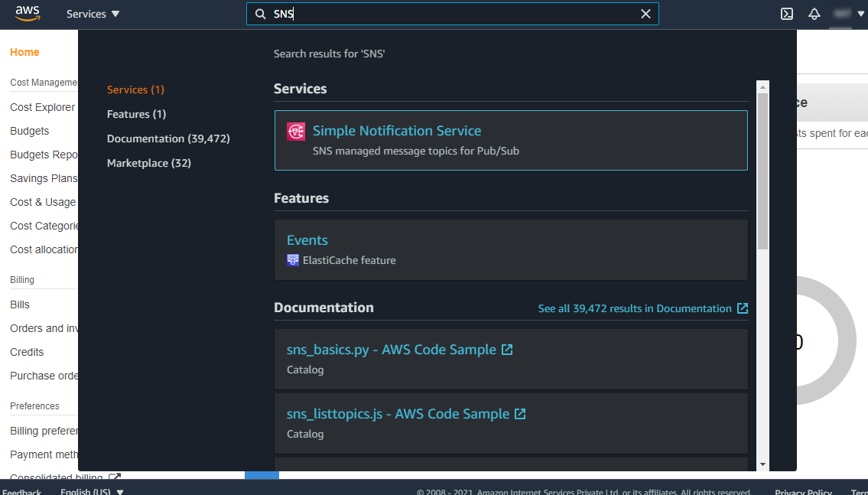Screen dimensions: 868x495
Task: Go to the AWS console home logo
Action: (27, 13)
